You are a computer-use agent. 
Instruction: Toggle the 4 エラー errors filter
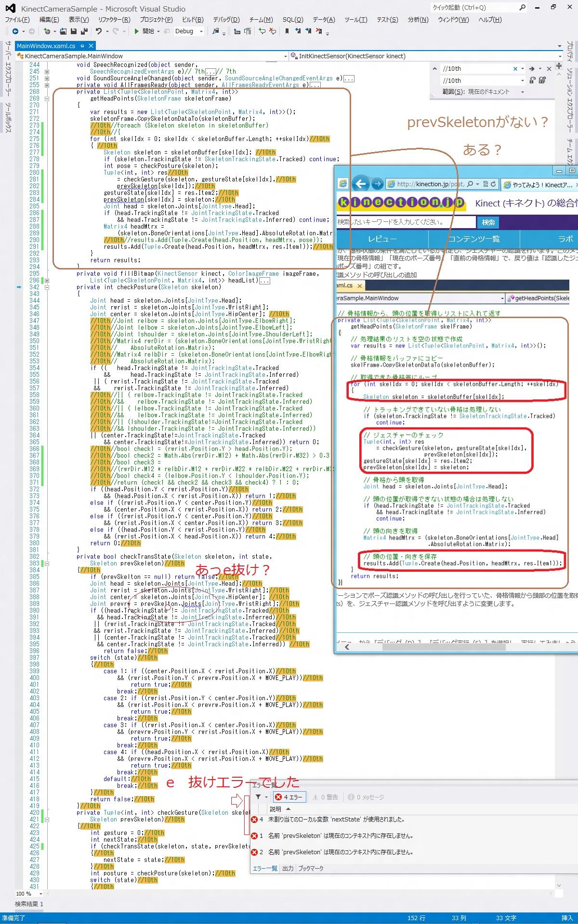[x=289, y=797]
